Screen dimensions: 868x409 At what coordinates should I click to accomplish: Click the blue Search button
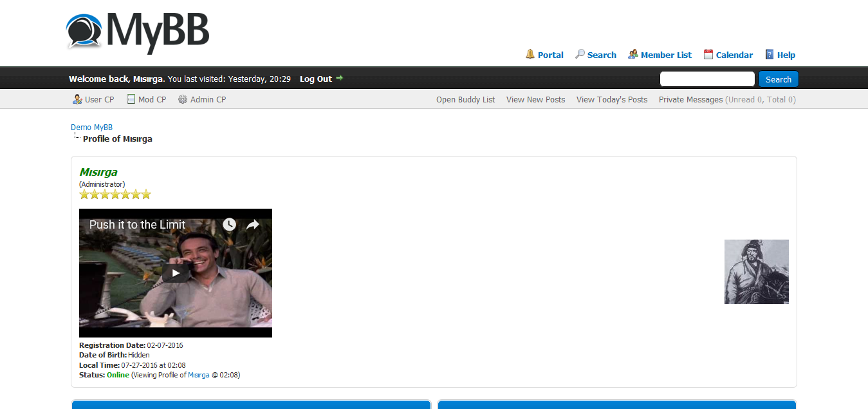779,79
